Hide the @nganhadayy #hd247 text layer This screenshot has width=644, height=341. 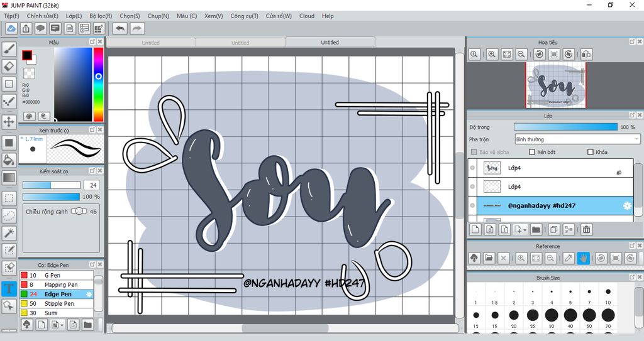(x=472, y=205)
